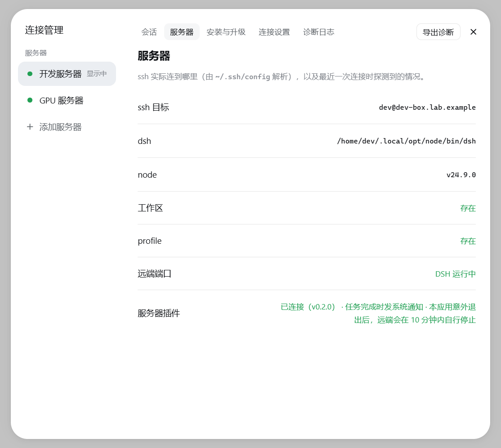Click the 工作区 status 存在
Screen dimensions: 501x448
pos(468,208)
